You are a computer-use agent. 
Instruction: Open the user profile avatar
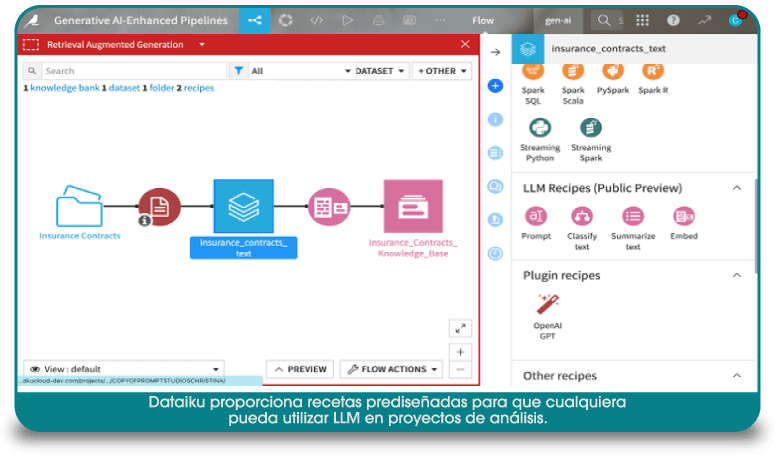coord(735,20)
